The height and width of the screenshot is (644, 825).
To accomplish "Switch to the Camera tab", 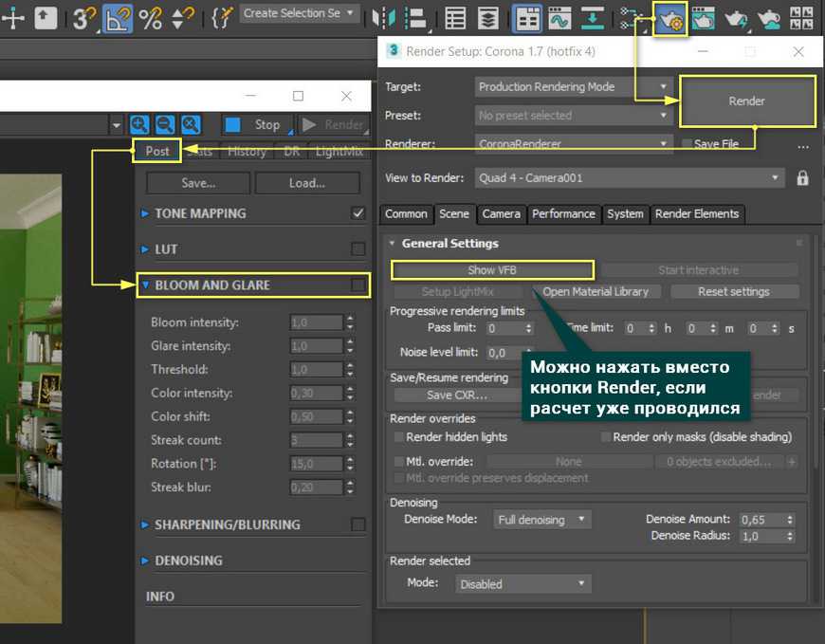I will (501, 214).
